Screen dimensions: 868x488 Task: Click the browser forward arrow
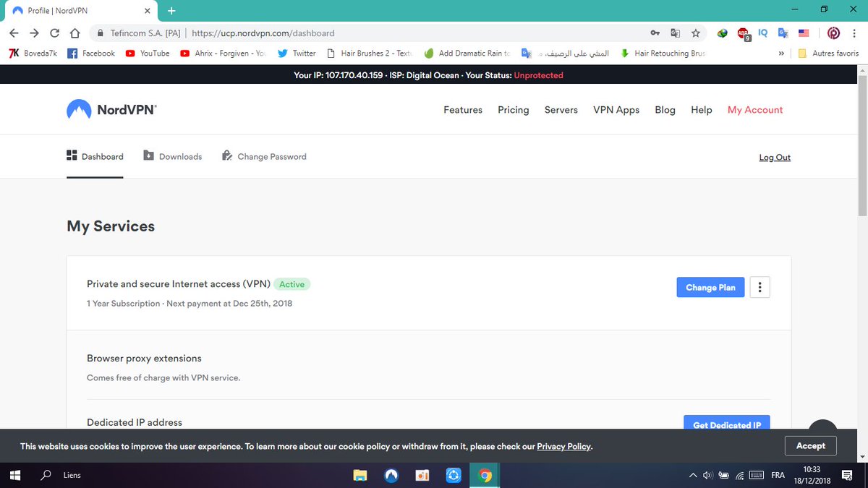[34, 33]
